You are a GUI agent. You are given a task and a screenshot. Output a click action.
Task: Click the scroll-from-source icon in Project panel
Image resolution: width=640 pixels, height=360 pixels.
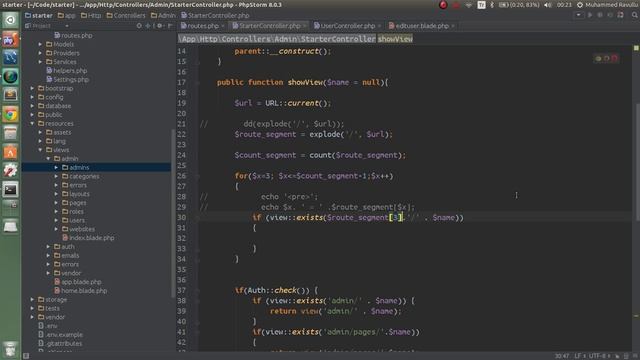pyautogui.click(x=139, y=26)
